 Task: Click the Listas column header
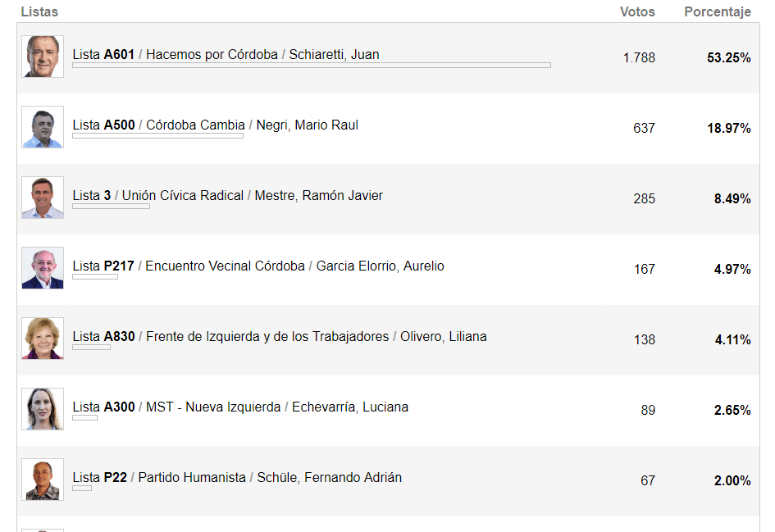click(x=39, y=11)
